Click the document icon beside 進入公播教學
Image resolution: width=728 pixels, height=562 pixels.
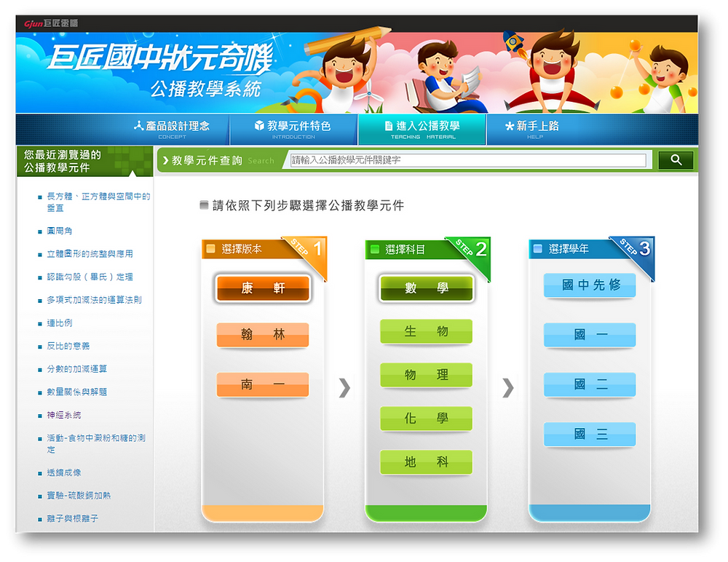[389, 126]
